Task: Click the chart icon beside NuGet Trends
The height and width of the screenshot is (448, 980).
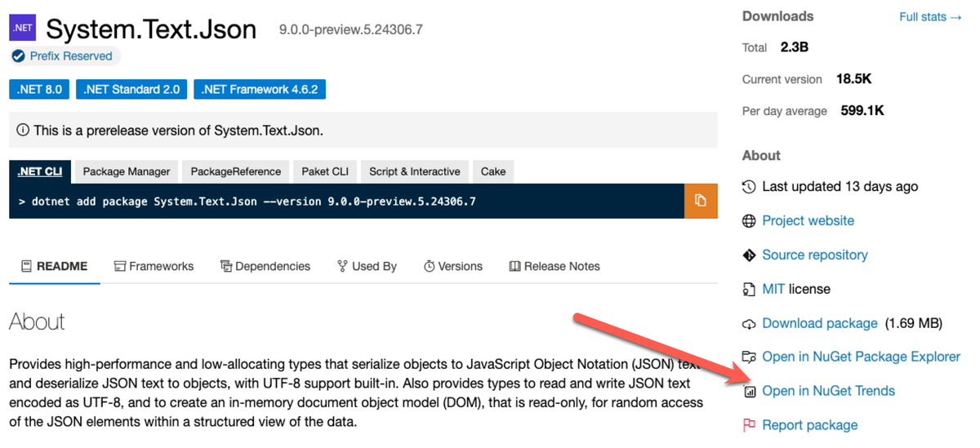Action: point(749,392)
